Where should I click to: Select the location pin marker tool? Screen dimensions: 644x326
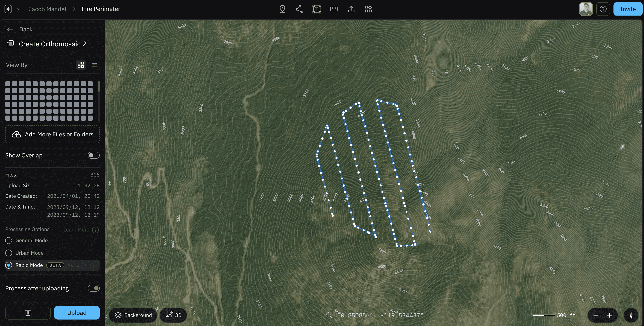tap(282, 9)
